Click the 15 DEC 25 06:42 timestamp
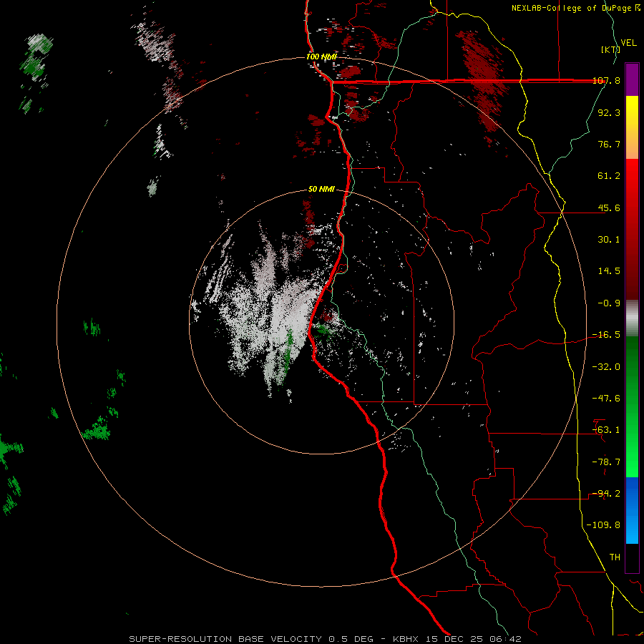The image size is (644, 644). (x=474, y=639)
